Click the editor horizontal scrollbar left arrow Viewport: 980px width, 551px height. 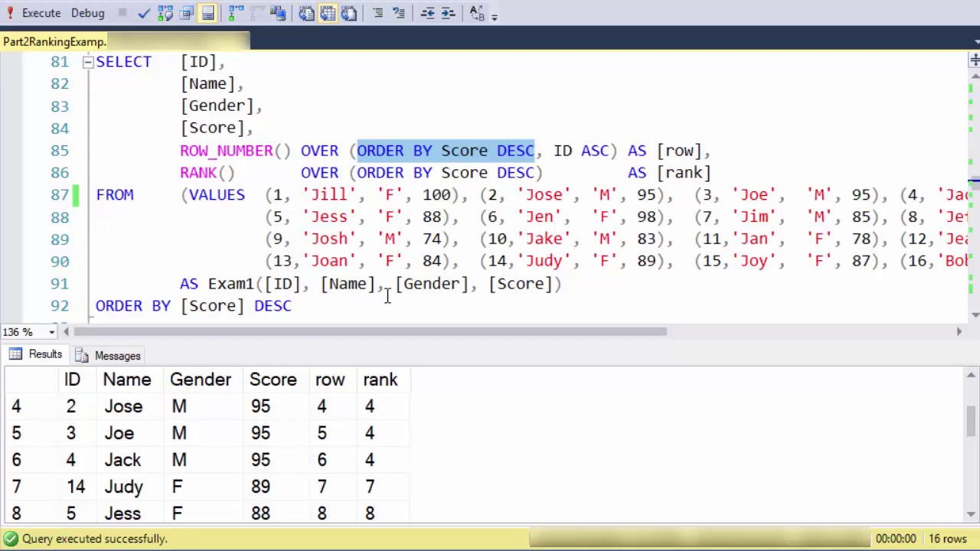pyautogui.click(x=66, y=332)
